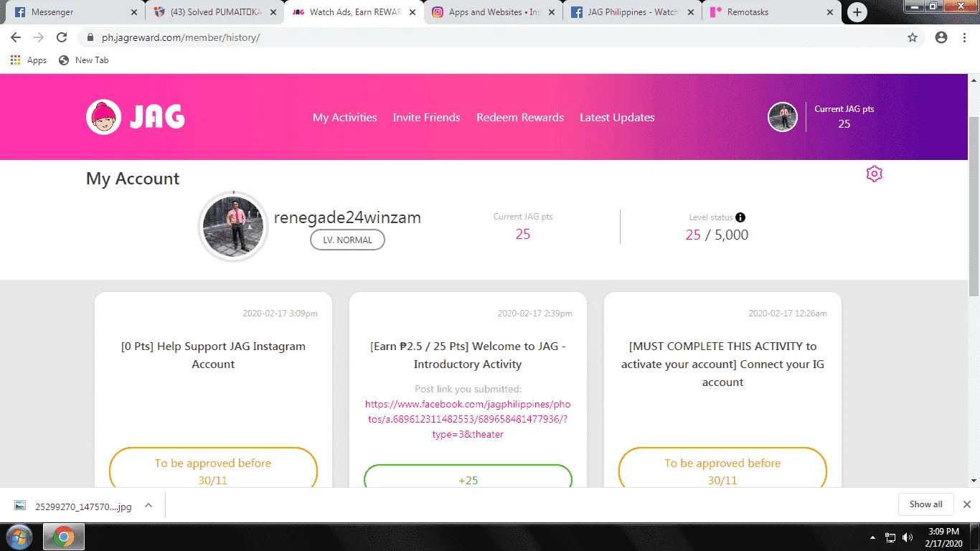
Task: Open the New Tab bookmark
Action: [84, 60]
